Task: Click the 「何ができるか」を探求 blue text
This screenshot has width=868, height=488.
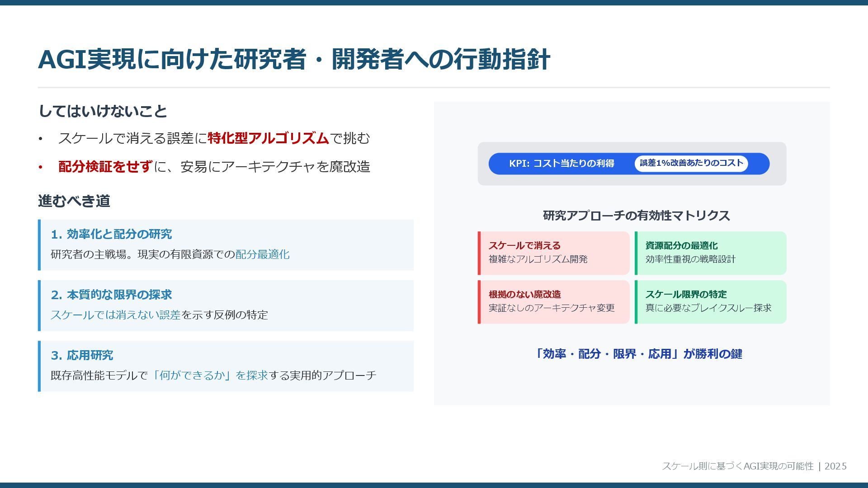Action: [209, 375]
